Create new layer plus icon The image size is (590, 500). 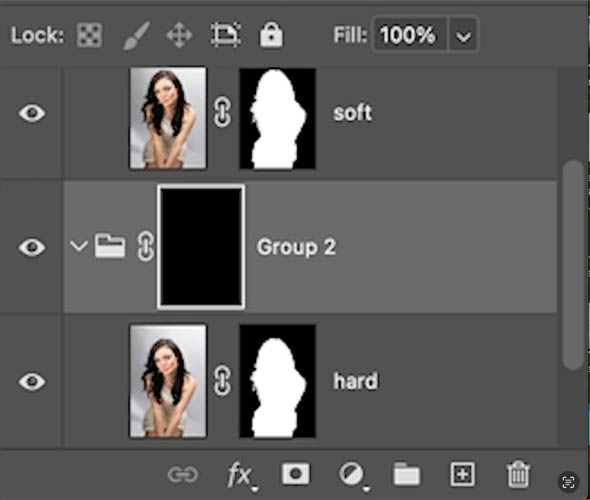pyautogui.click(x=462, y=474)
